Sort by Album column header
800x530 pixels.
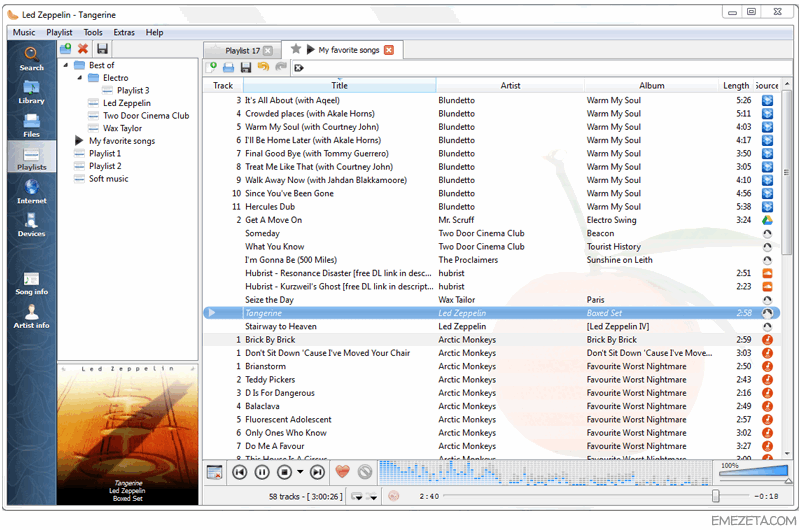pos(652,86)
